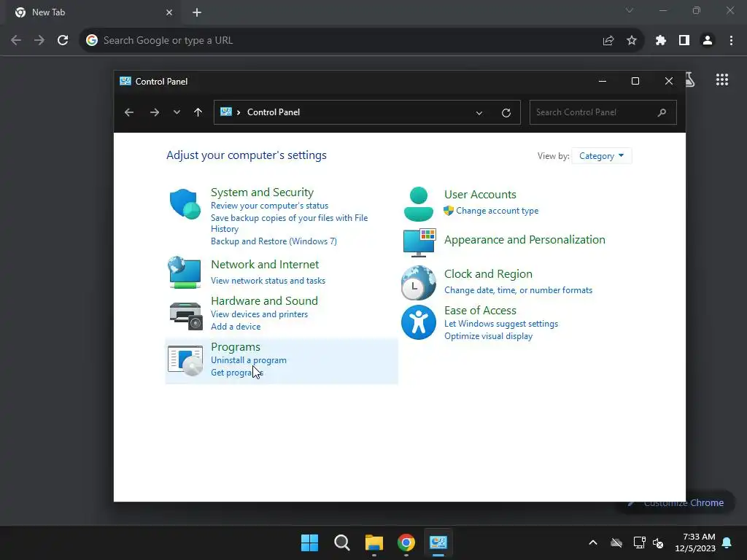Click Let Windows suggest settings
The width and height of the screenshot is (747, 560).
click(x=500, y=324)
